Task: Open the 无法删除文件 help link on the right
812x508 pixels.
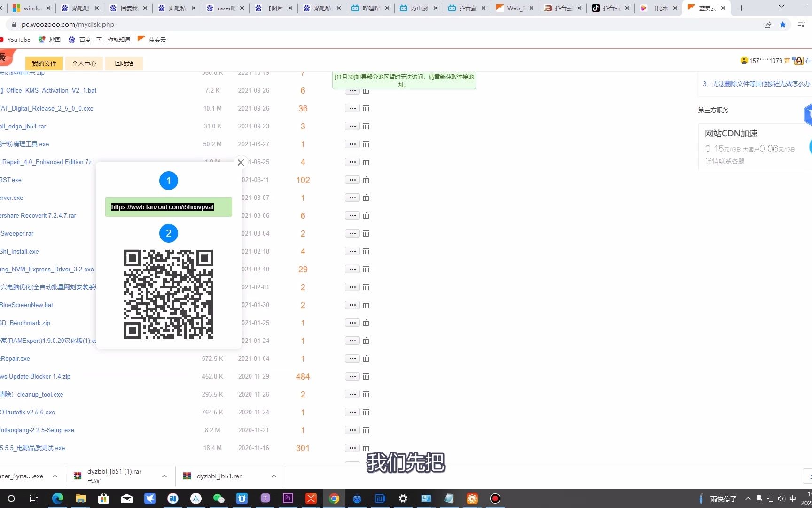Action: pos(757,84)
